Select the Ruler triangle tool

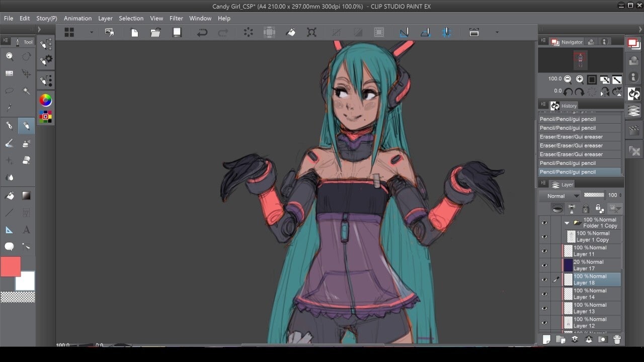(x=10, y=230)
